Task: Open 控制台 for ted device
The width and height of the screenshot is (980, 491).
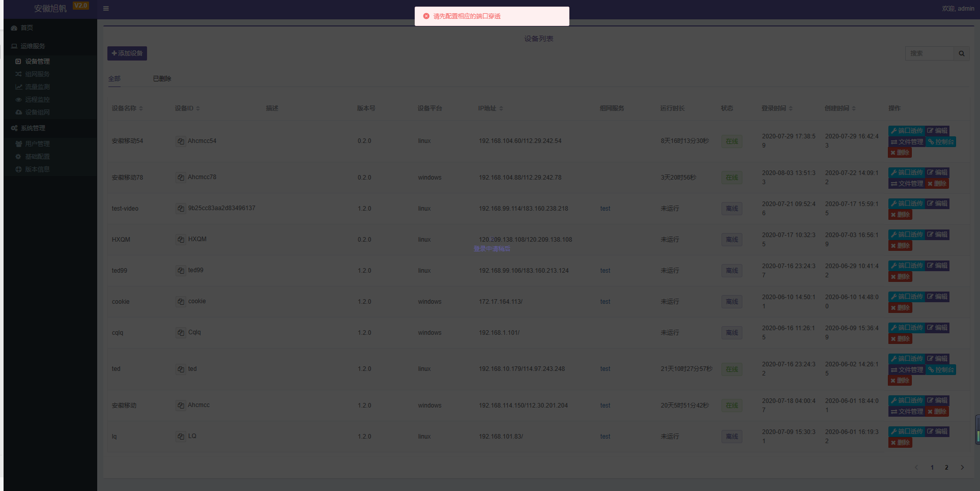Action: [941, 370]
